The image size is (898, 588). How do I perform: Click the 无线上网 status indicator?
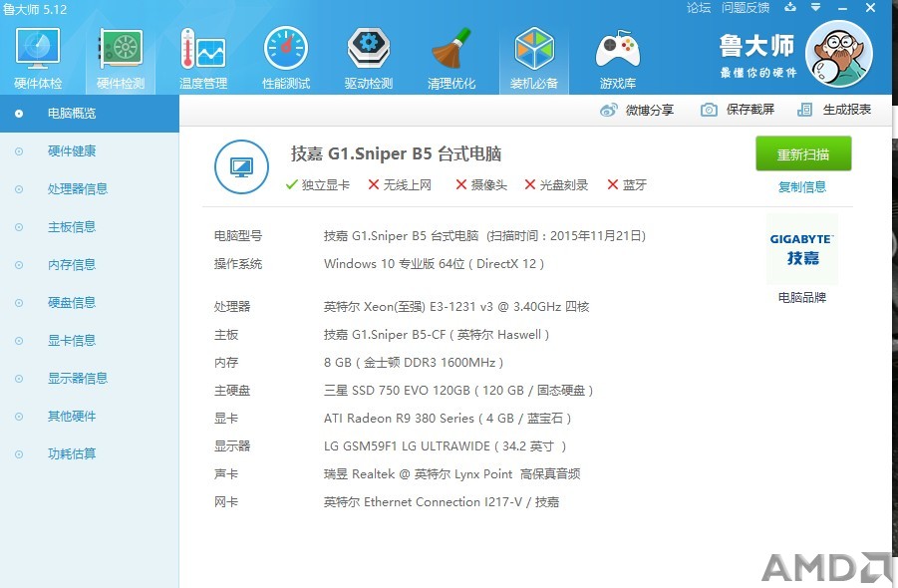click(x=400, y=185)
